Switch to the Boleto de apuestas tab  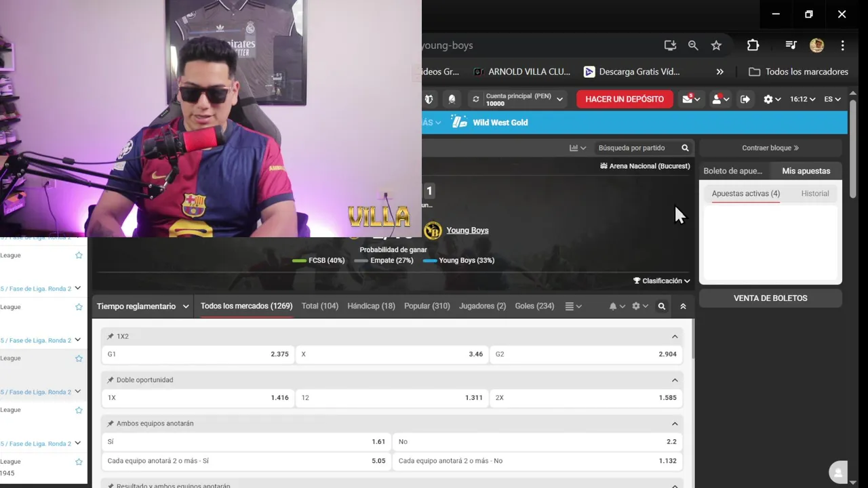click(733, 171)
